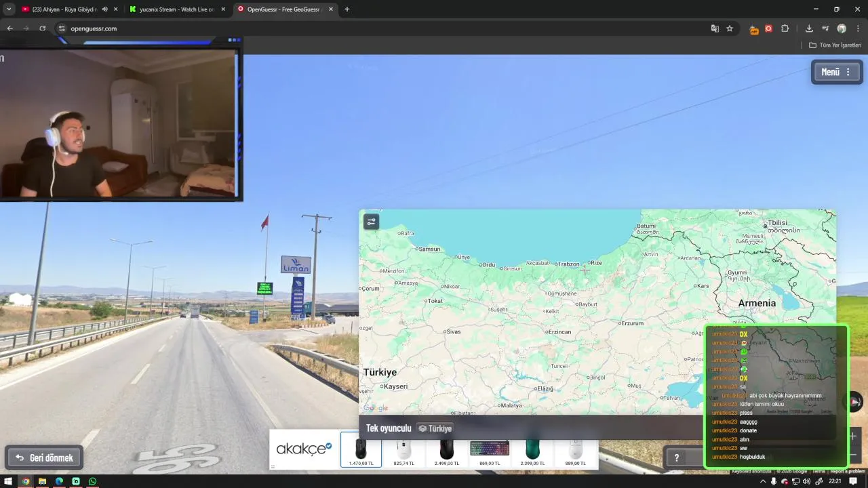The width and height of the screenshot is (868, 488).
Task: Open the Chrome three-dot menu
Action: [x=858, y=28]
